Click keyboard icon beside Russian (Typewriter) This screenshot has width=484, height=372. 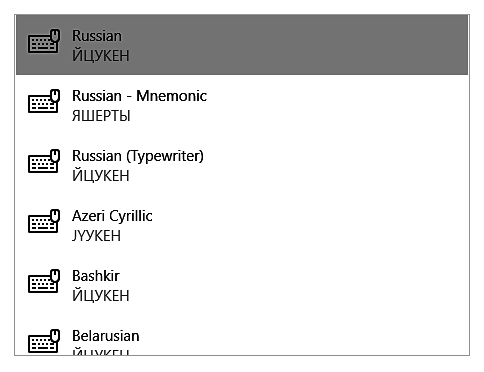tap(44, 161)
